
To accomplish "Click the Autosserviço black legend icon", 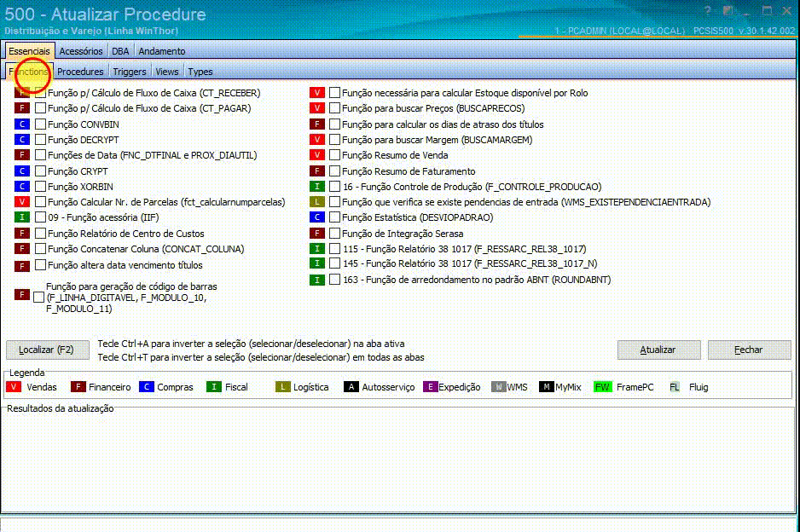I will pyautogui.click(x=351, y=386).
